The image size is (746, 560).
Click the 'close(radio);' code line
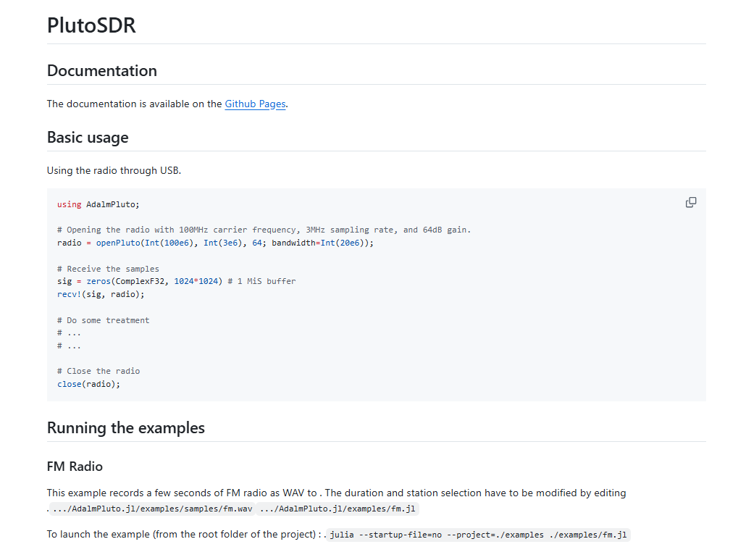(88, 384)
